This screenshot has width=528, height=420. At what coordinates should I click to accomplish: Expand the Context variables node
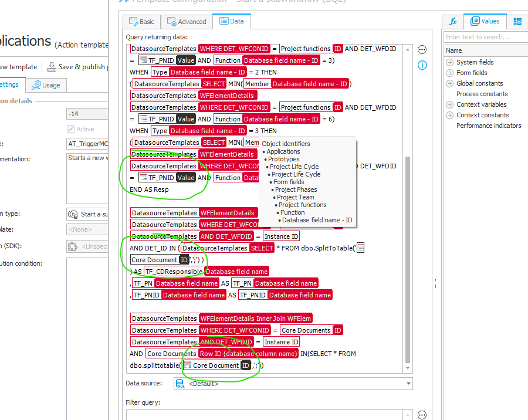pos(450,104)
